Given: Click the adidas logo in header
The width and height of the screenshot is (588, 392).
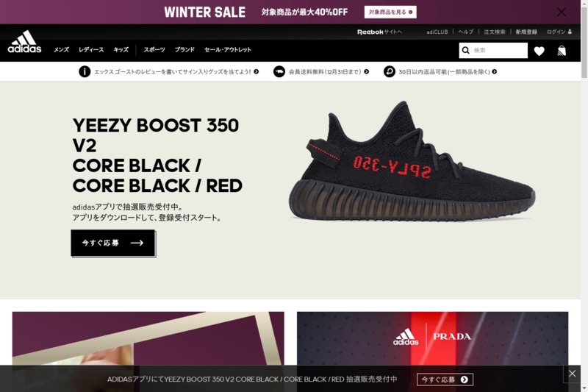Looking at the screenshot, I should click(x=24, y=41).
